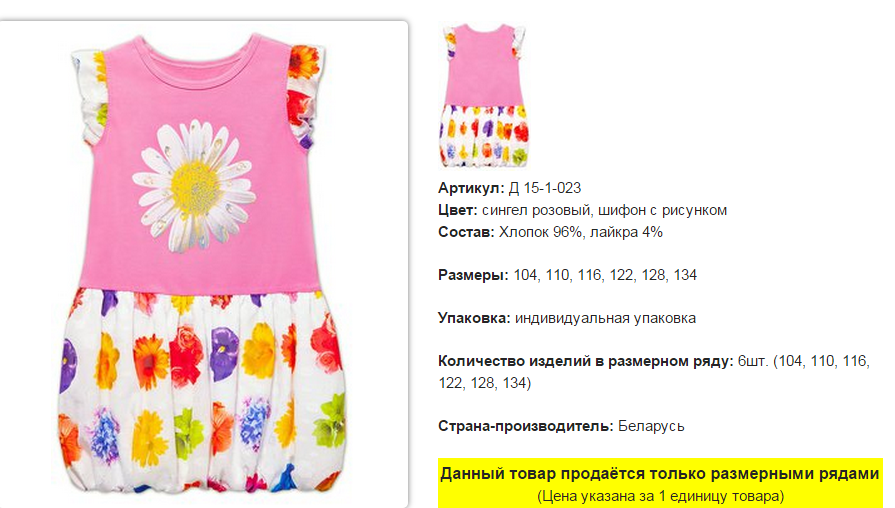Click Количество изделий в размерном ряду label

coord(586,361)
